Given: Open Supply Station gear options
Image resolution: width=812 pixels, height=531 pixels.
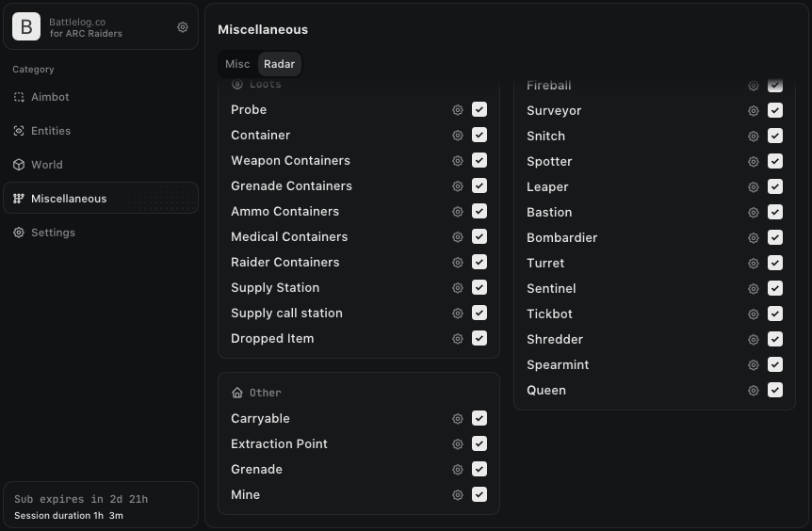Looking at the screenshot, I should coord(457,288).
